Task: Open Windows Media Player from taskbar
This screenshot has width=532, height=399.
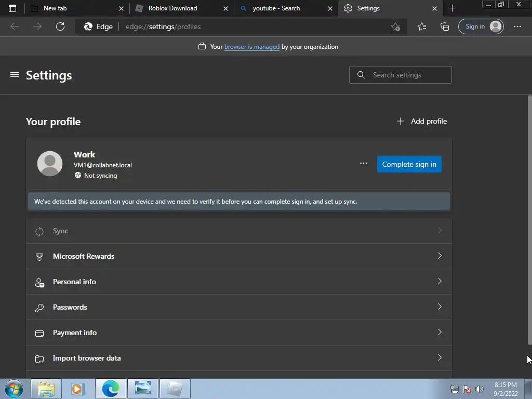Action: click(x=78, y=389)
